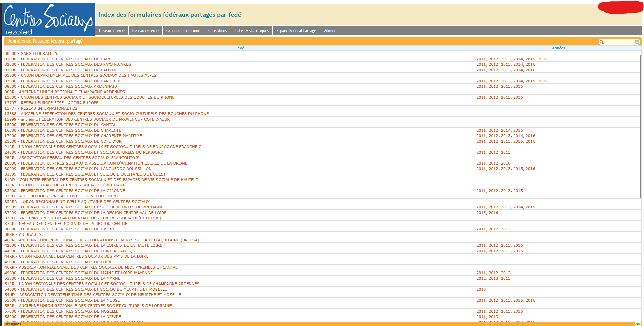644x326 pixels.
Task: Open the Réseau externe menu
Action: [145, 31]
